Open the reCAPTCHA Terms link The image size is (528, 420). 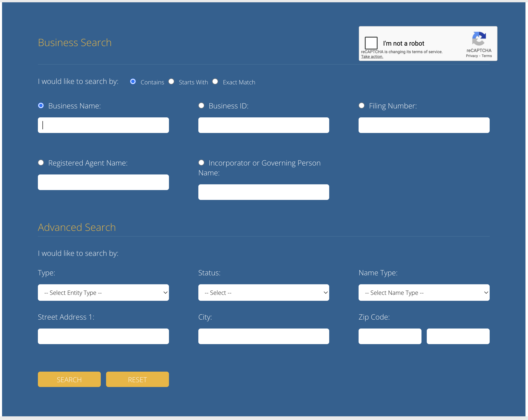(x=486, y=56)
